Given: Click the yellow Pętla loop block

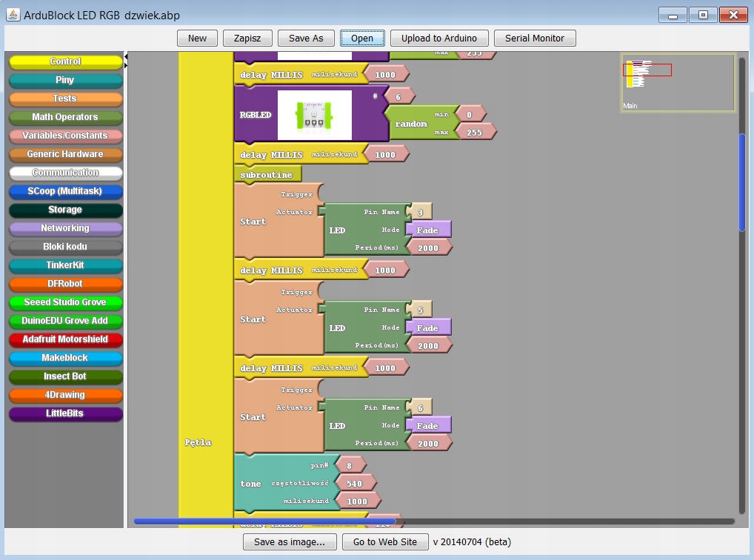Looking at the screenshot, I should point(198,442).
